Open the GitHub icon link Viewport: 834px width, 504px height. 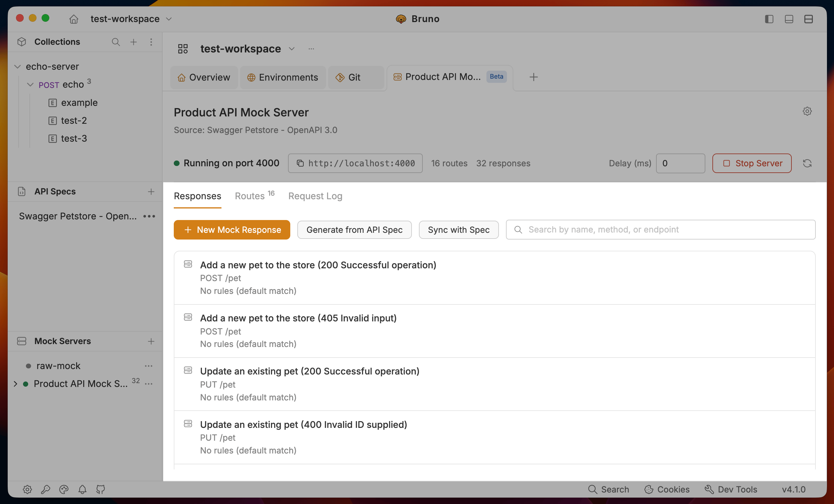(100, 490)
